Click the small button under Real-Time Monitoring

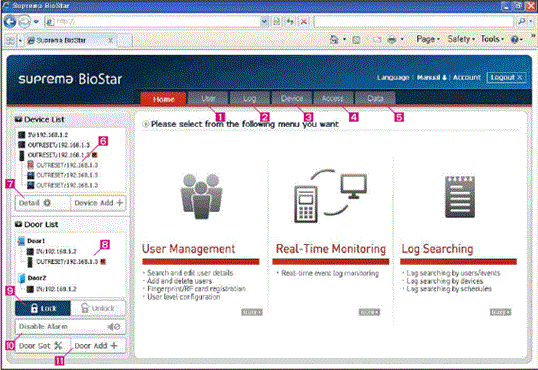[370, 312]
